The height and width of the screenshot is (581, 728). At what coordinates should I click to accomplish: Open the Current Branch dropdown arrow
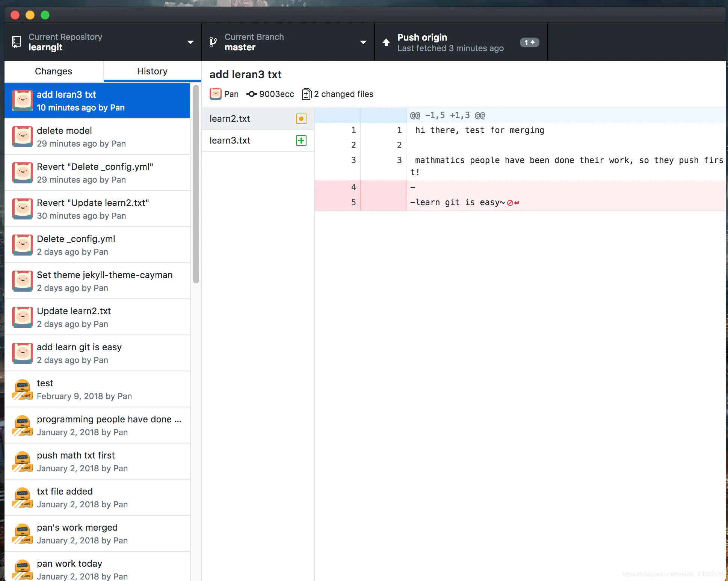point(363,42)
